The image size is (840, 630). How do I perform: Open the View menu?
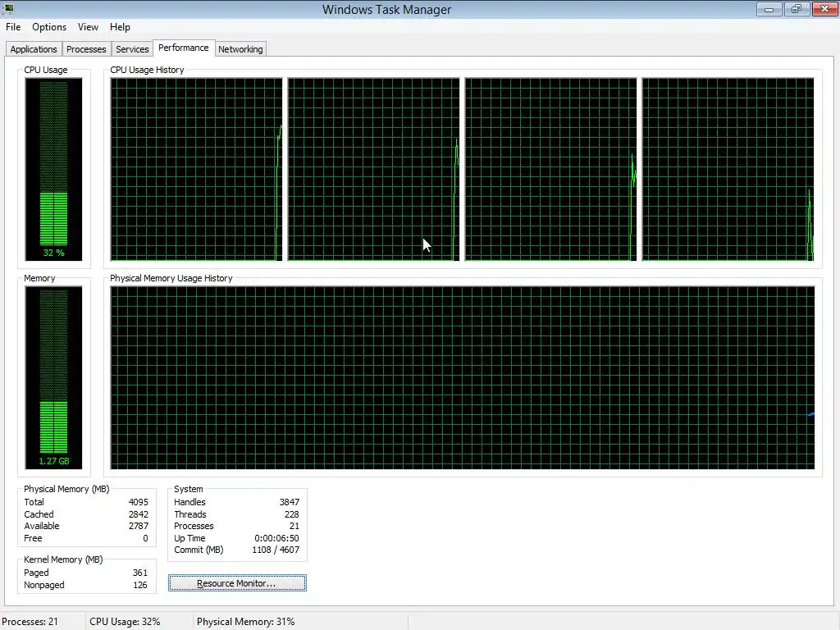88,27
